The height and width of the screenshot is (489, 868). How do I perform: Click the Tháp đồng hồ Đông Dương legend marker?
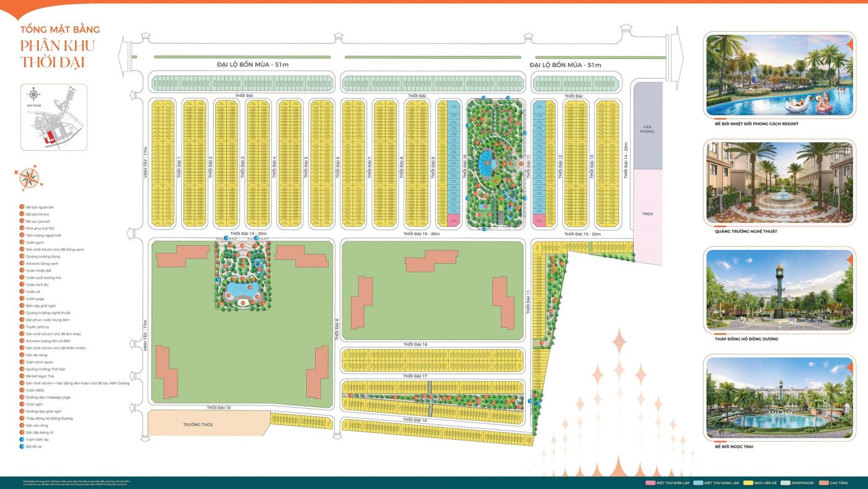coord(22,418)
